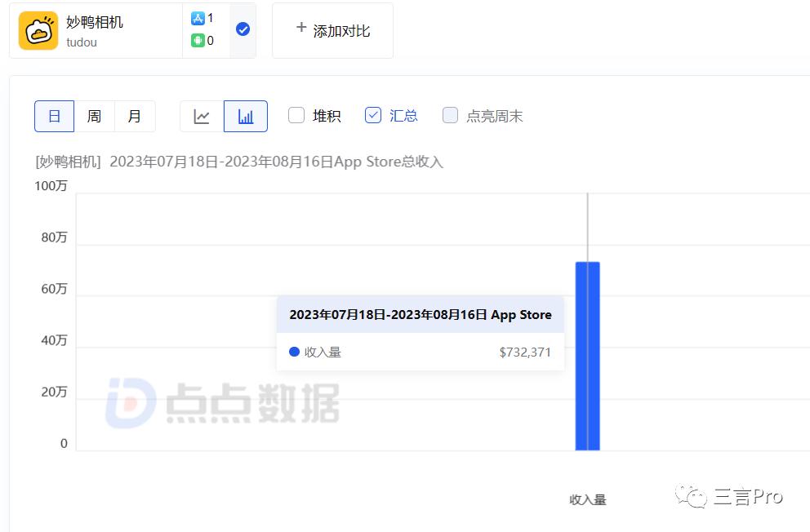Click the 40万 y-axis label

54,340
